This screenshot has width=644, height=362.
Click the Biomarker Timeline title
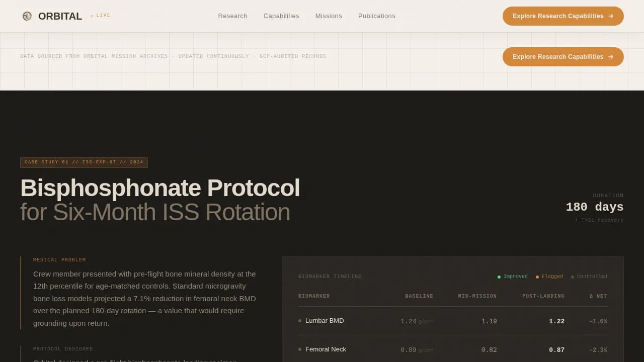click(x=330, y=277)
